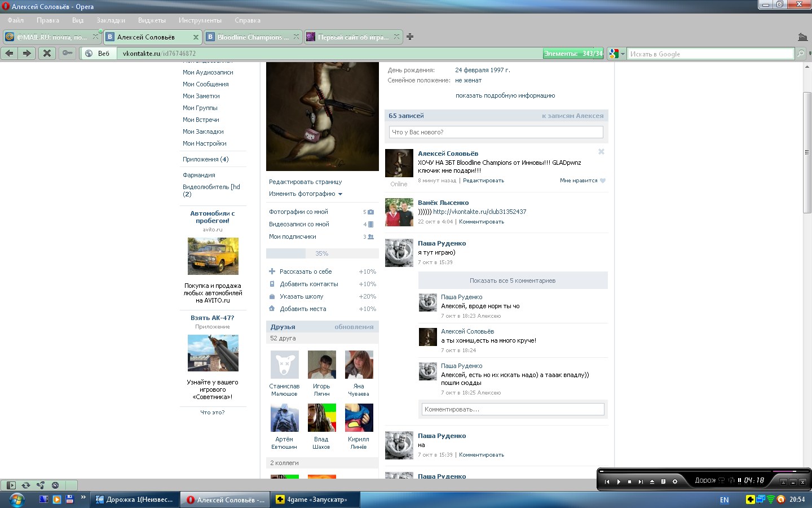Click the media player stop button
Screen dimensions: 812x508
[x=629, y=481]
